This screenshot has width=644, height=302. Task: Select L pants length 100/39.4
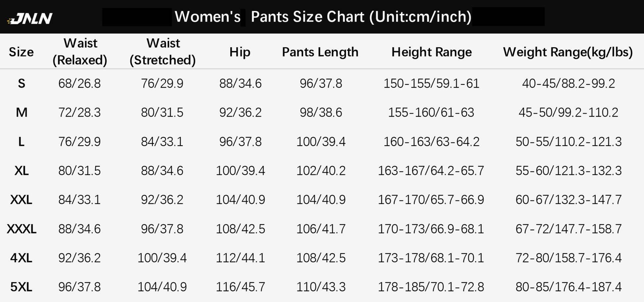pyautogui.click(x=321, y=142)
